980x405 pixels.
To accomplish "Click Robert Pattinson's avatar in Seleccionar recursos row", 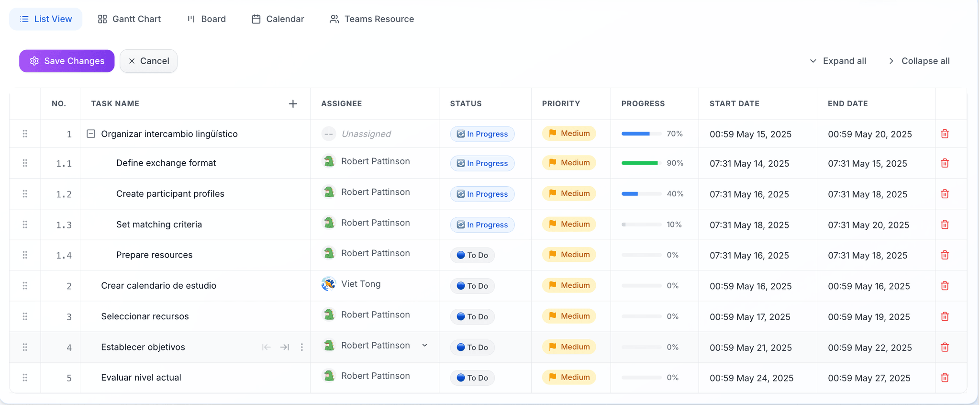I will (x=329, y=315).
